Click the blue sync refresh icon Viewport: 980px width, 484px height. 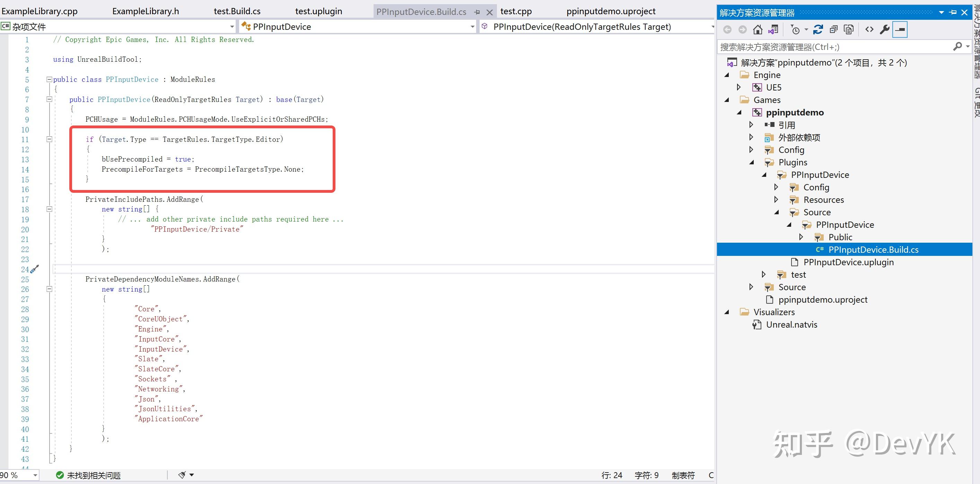click(x=818, y=29)
